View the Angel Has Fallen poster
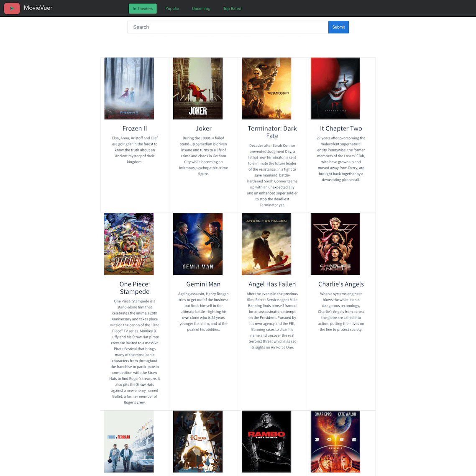This screenshot has width=476, height=476. tap(266, 244)
